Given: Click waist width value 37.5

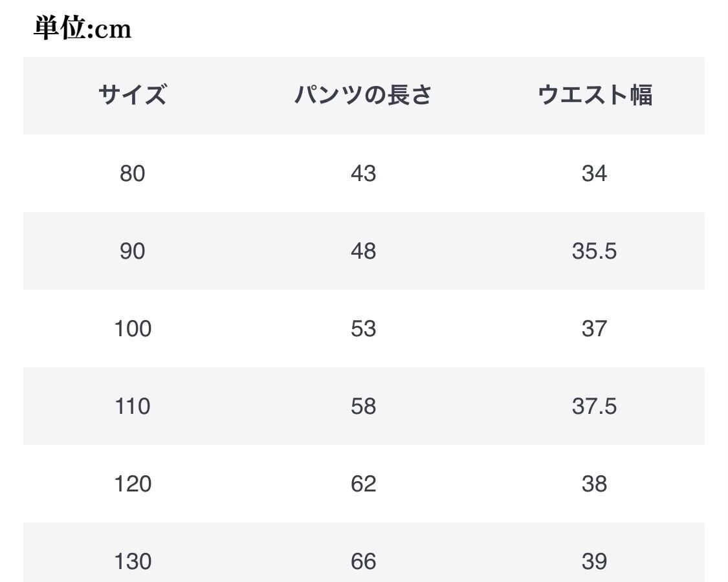Looking at the screenshot, I should coord(594,406).
